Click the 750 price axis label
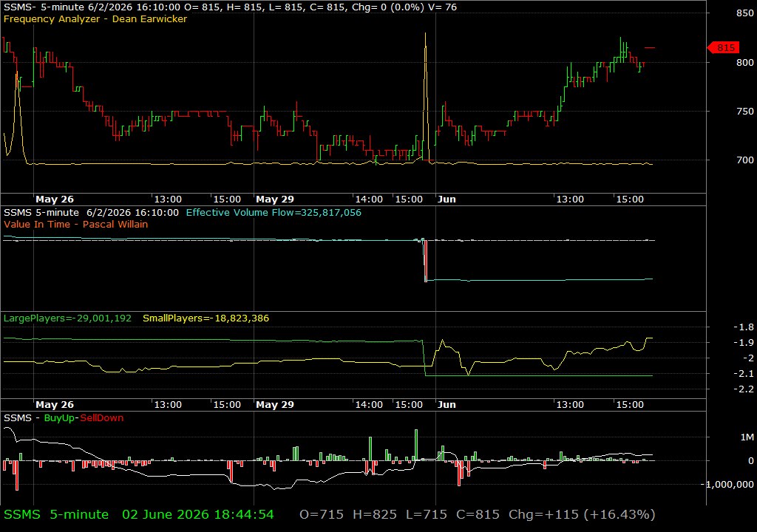This screenshot has width=757, height=532. pyautogui.click(x=745, y=111)
